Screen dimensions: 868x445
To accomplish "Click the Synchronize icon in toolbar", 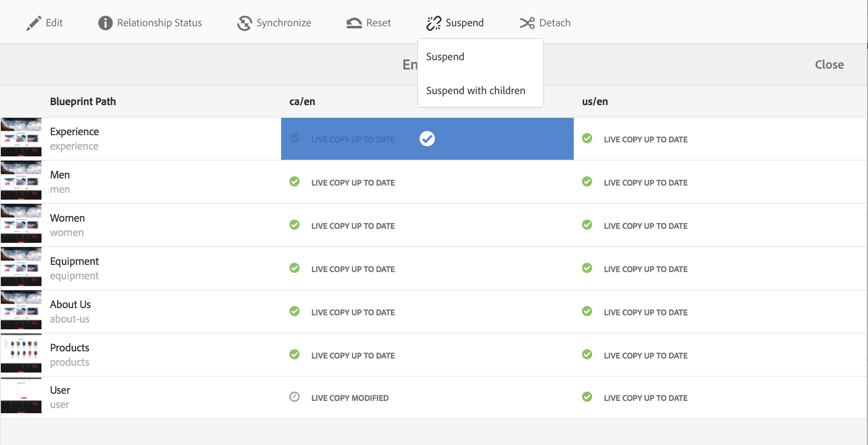I will tap(244, 23).
